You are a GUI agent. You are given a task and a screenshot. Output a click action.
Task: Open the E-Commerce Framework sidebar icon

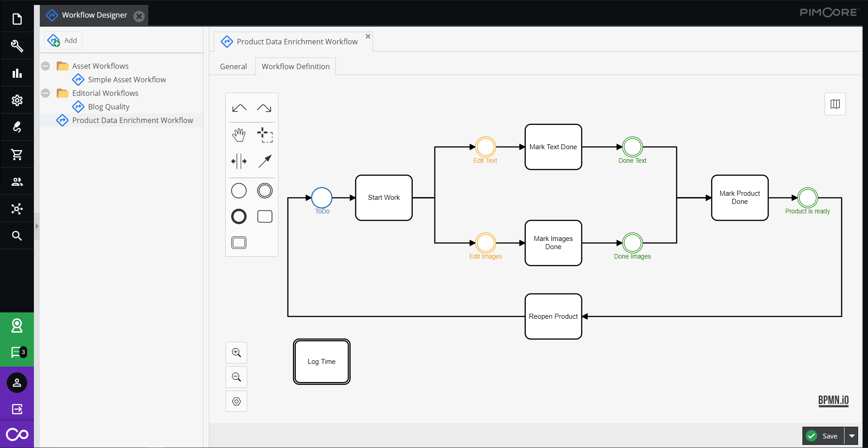[17, 154]
